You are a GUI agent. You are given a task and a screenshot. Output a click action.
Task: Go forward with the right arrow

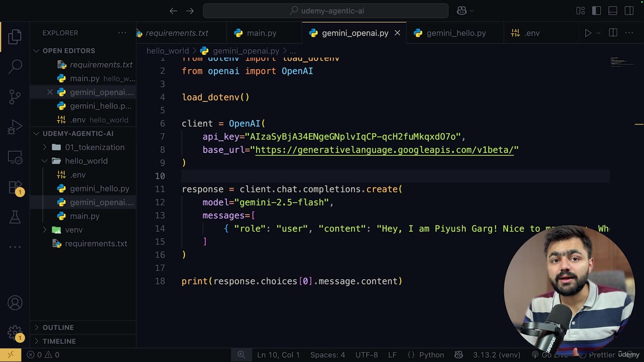tap(190, 11)
